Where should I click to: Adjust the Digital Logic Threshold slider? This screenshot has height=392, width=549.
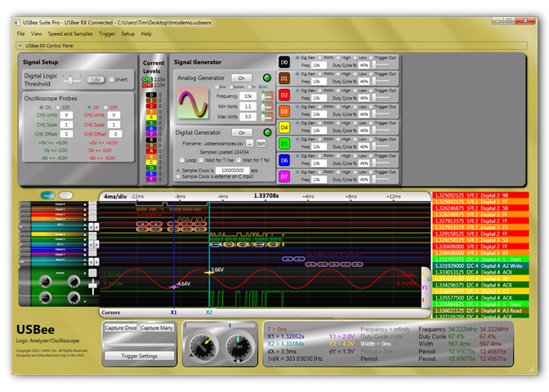coord(72,80)
